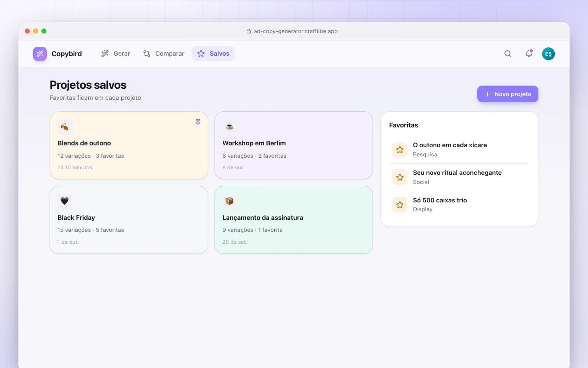The width and height of the screenshot is (588, 368).
Task: Open the notifications bell
Action: tap(529, 54)
